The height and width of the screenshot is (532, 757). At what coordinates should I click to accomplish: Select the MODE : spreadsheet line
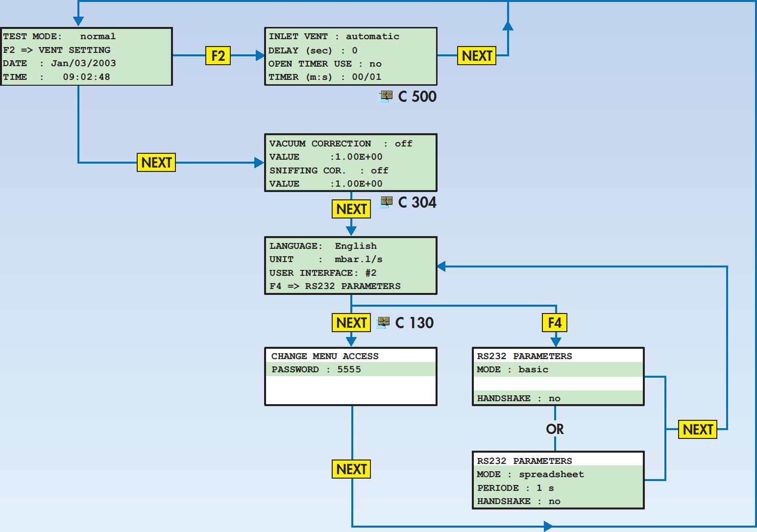(558, 474)
